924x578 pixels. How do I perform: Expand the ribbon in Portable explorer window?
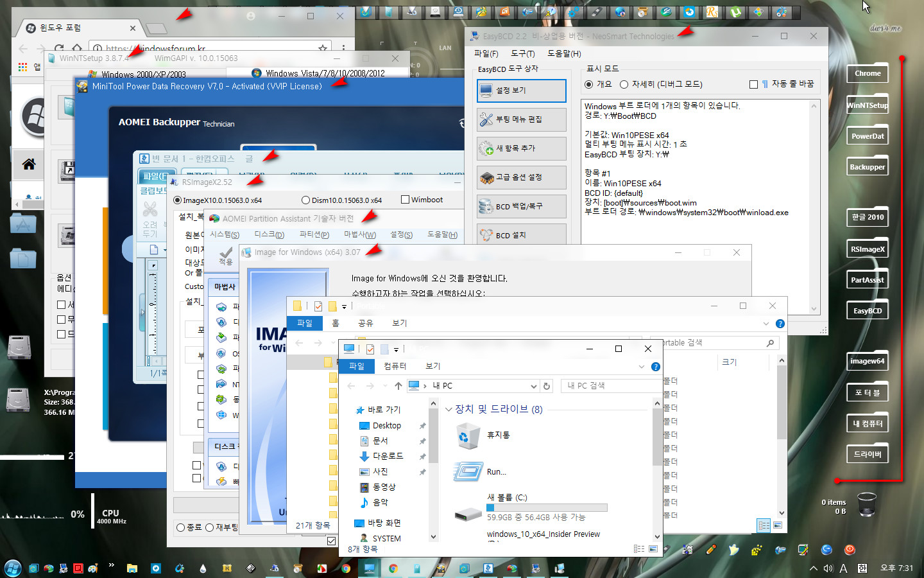tap(766, 324)
